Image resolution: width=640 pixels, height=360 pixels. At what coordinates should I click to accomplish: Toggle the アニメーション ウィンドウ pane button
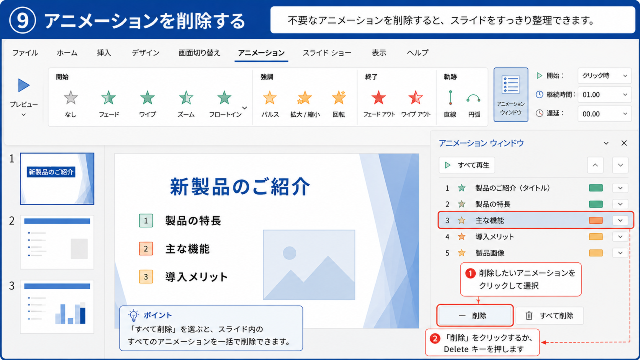[511, 95]
